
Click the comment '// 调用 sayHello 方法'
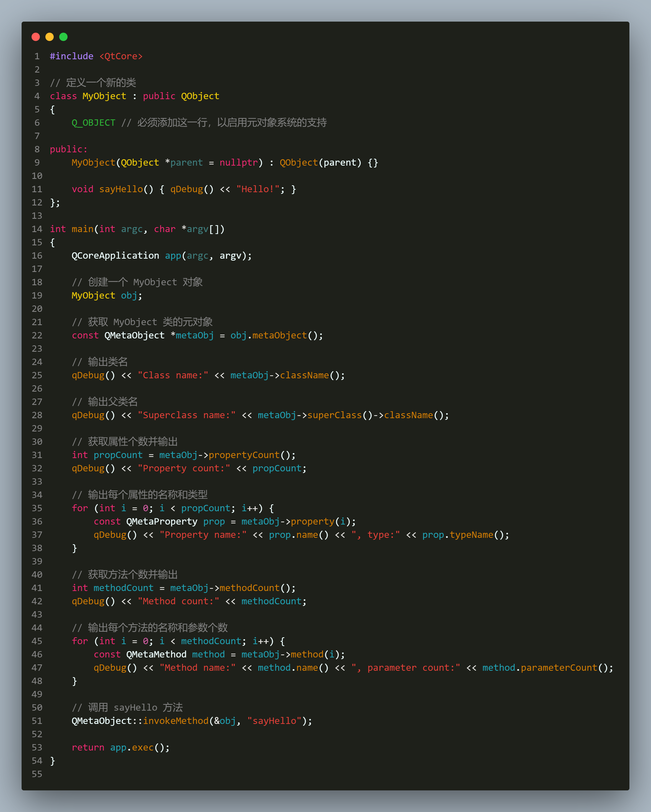[127, 708]
